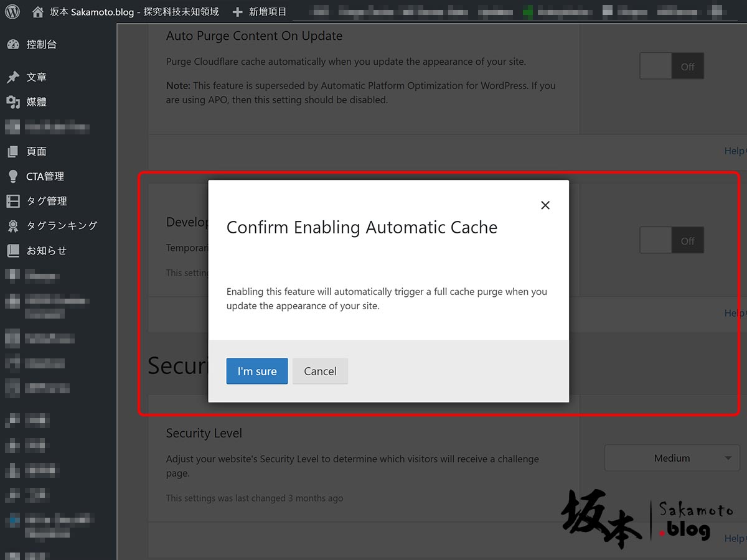
Task: Confirm with the I'm sure button
Action: (x=256, y=371)
